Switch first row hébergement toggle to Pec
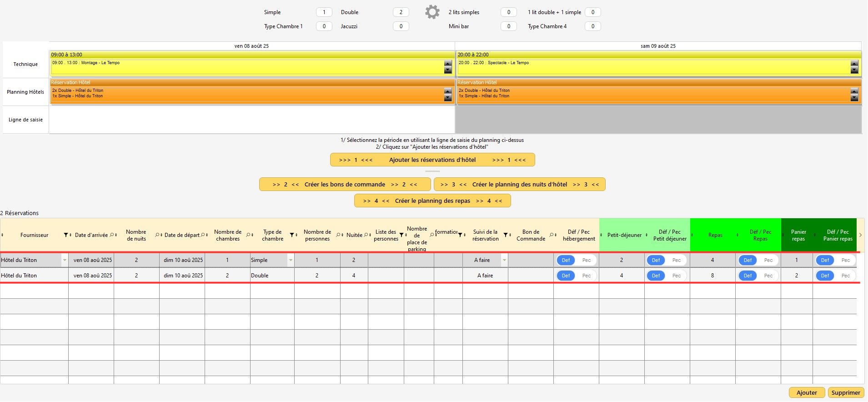Screen dimensions: 868x402 (587, 260)
